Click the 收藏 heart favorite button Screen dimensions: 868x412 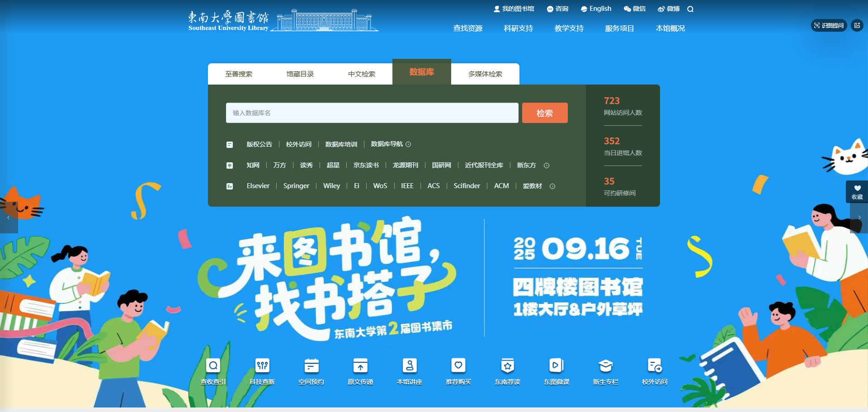(857, 192)
